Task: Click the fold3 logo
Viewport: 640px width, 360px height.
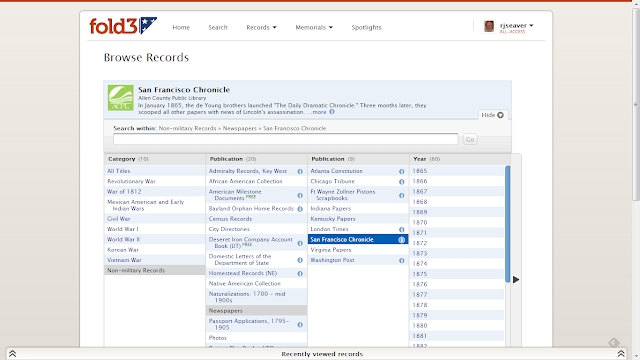Action: [x=123, y=26]
